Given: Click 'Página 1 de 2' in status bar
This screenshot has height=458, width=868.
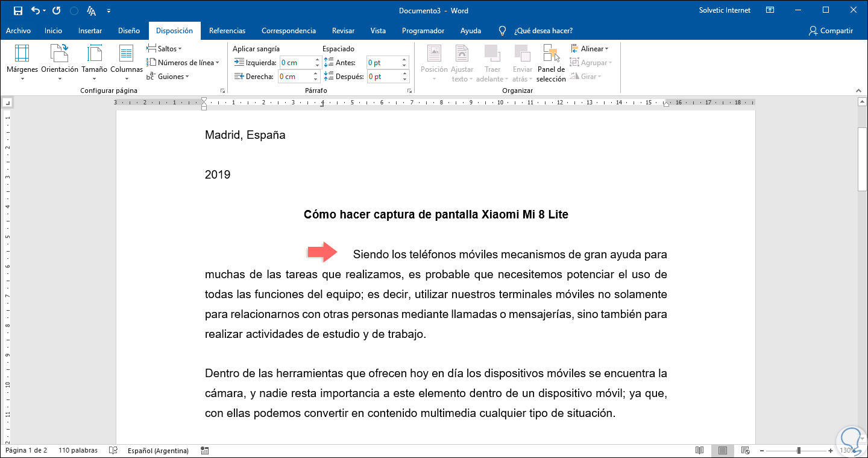Looking at the screenshot, I should coord(26,451).
